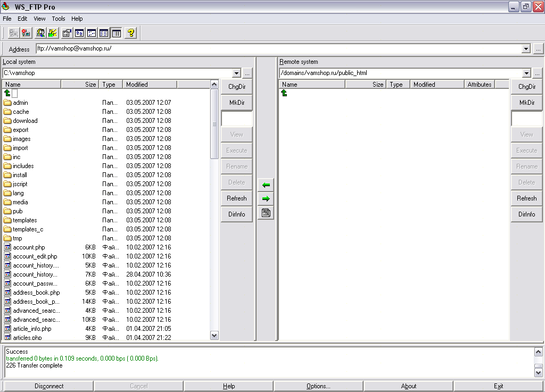Click the binary transfer mode icon below arrows
The width and height of the screenshot is (545, 392).
(x=266, y=213)
